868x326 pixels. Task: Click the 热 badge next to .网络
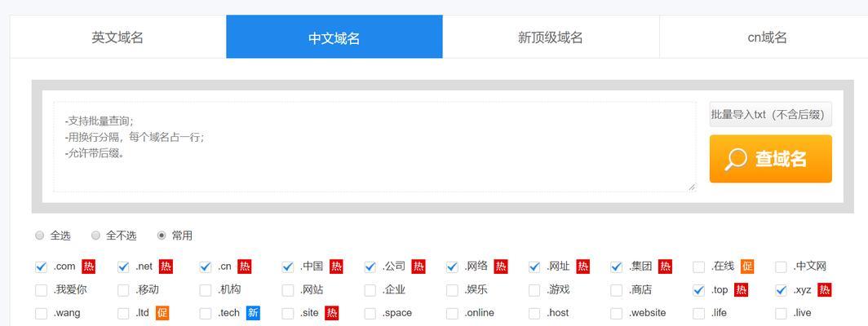501,267
